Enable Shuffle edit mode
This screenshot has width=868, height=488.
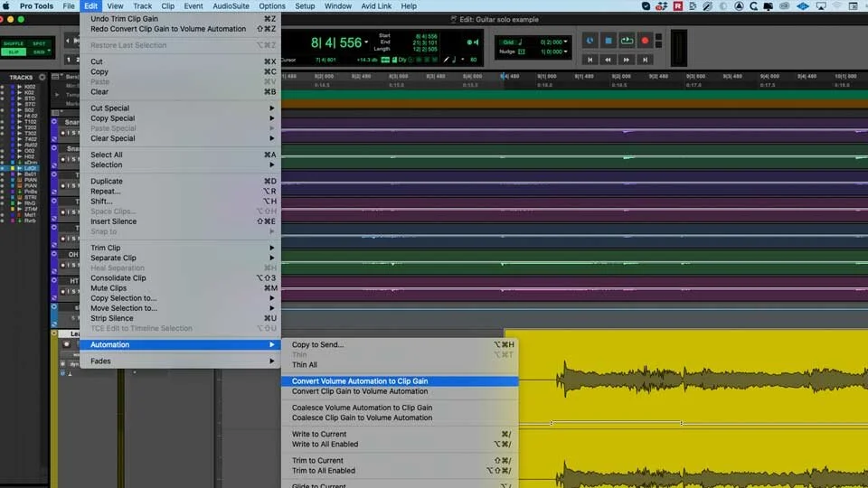click(x=14, y=43)
